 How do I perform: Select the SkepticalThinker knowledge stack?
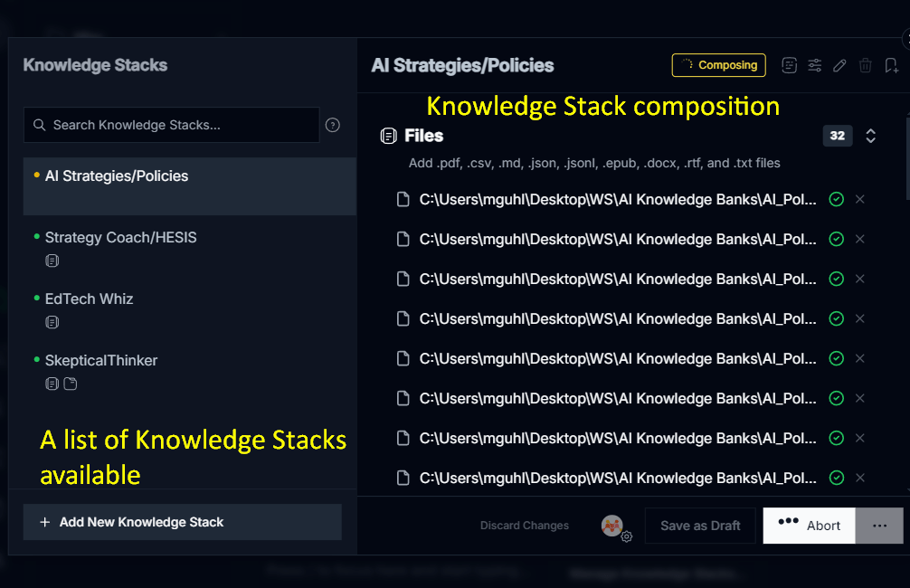tap(101, 361)
